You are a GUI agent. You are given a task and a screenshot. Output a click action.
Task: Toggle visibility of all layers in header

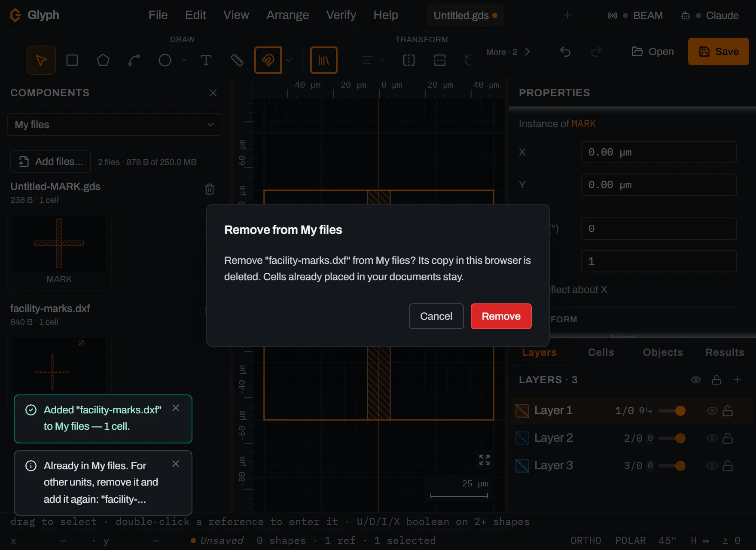[696, 380]
